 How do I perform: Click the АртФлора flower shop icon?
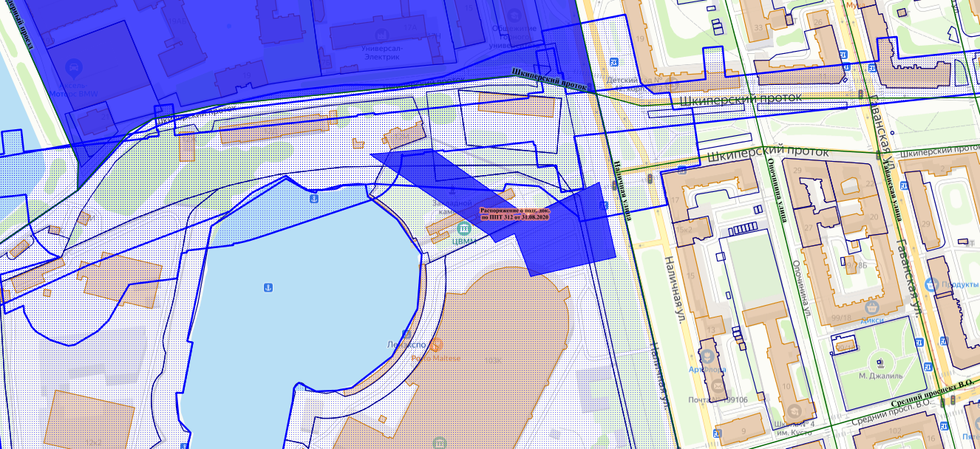point(707,356)
